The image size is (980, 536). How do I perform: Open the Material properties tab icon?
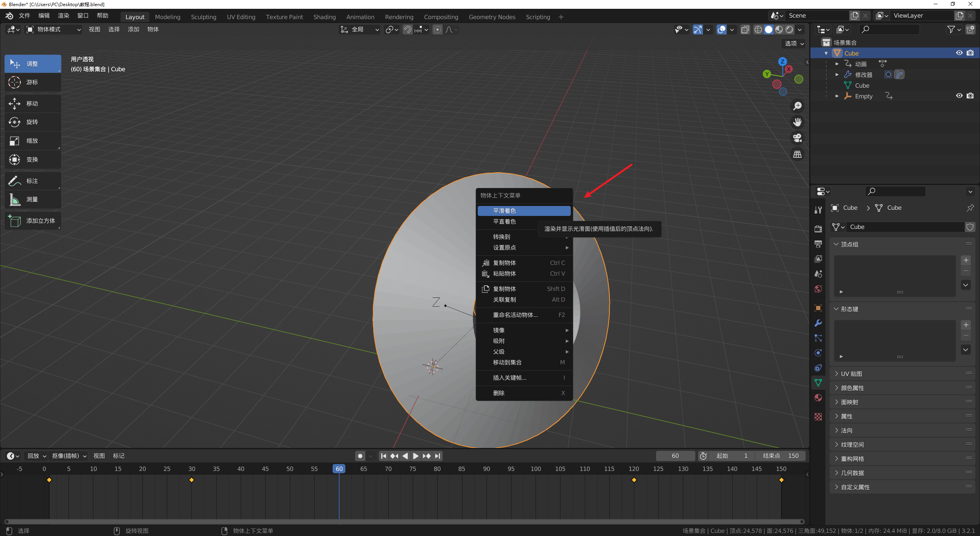click(x=818, y=398)
